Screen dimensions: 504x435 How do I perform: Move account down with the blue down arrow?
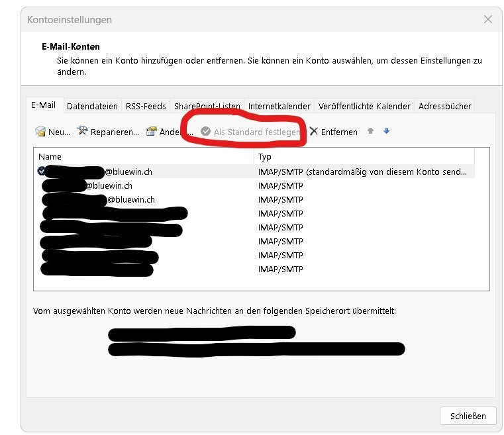[x=387, y=131]
